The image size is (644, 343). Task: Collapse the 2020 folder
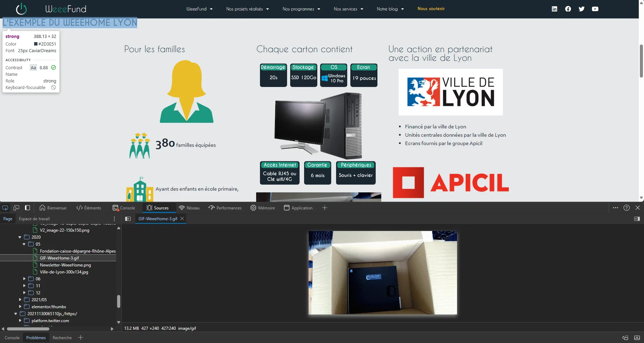pyautogui.click(x=20, y=237)
